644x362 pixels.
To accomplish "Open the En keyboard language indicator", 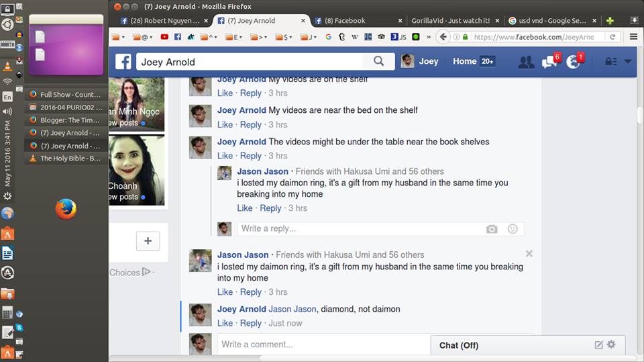I will coord(7,97).
